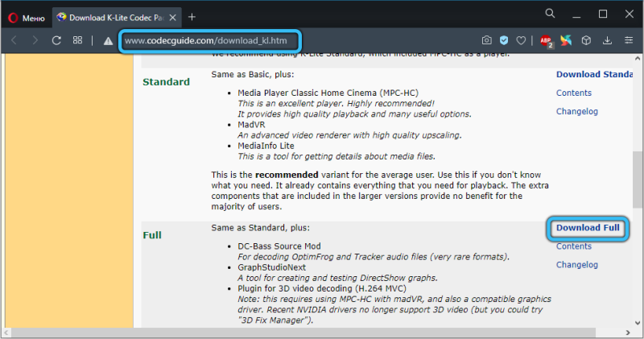644x339 pixels.
Task: Open the Opera Меню button
Action: tap(27, 18)
